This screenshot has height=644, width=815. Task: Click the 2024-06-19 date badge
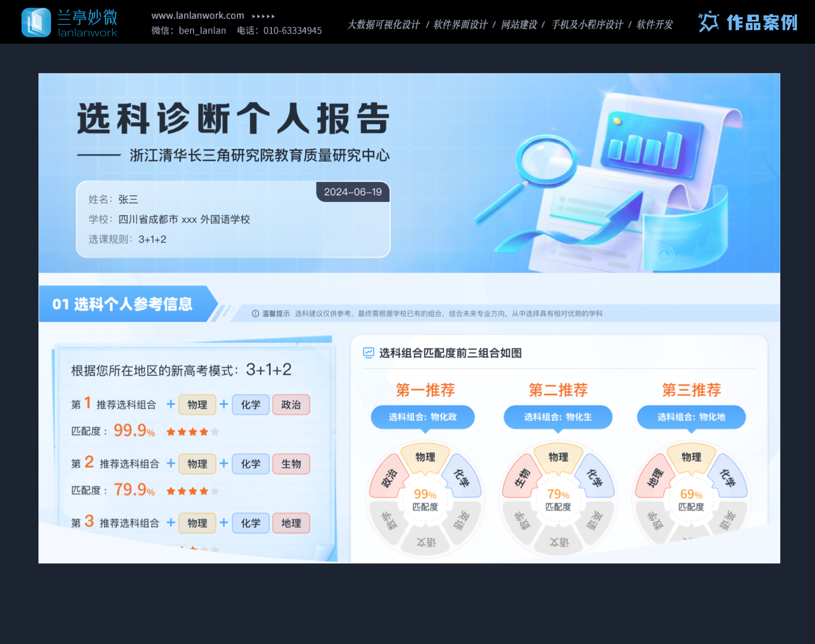(x=353, y=192)
